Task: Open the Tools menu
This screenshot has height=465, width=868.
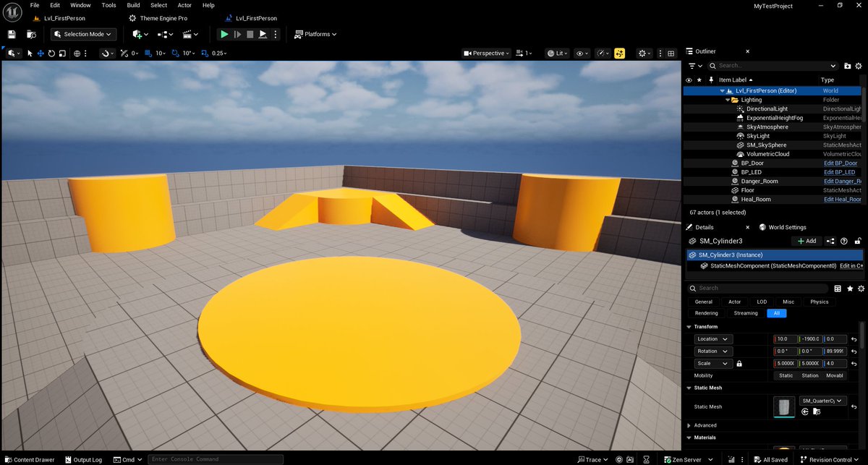Action: click(109, 5)
